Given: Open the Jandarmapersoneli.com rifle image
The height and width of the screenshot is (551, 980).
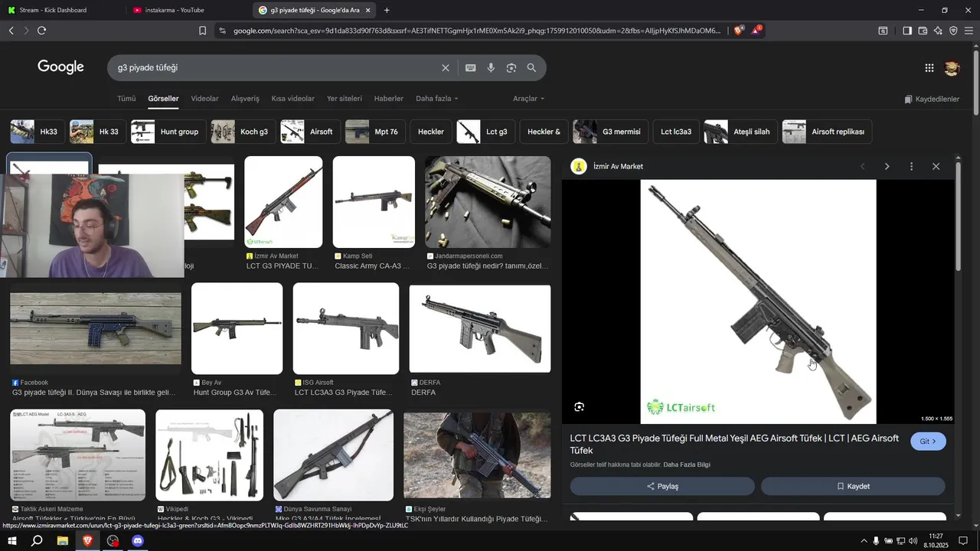Looking at the screenshot, I should point(488,202).
